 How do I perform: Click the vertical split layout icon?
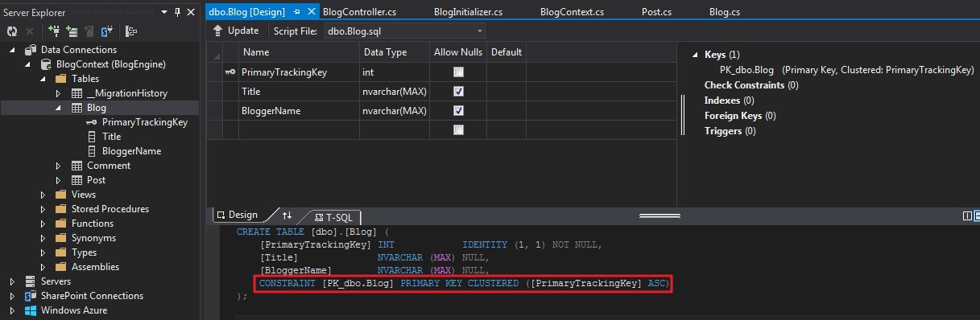click(967, 215)
